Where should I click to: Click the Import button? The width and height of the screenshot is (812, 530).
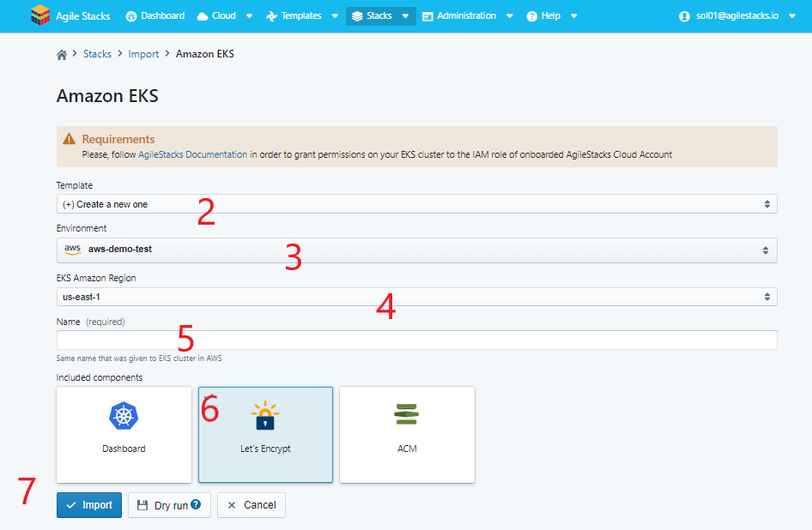[89, 504]
